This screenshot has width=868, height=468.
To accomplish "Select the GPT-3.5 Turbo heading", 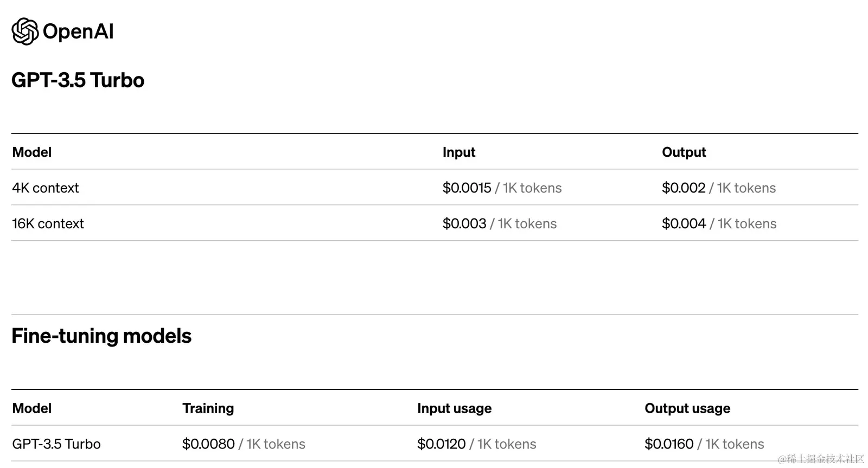I will tap(78, 80).
